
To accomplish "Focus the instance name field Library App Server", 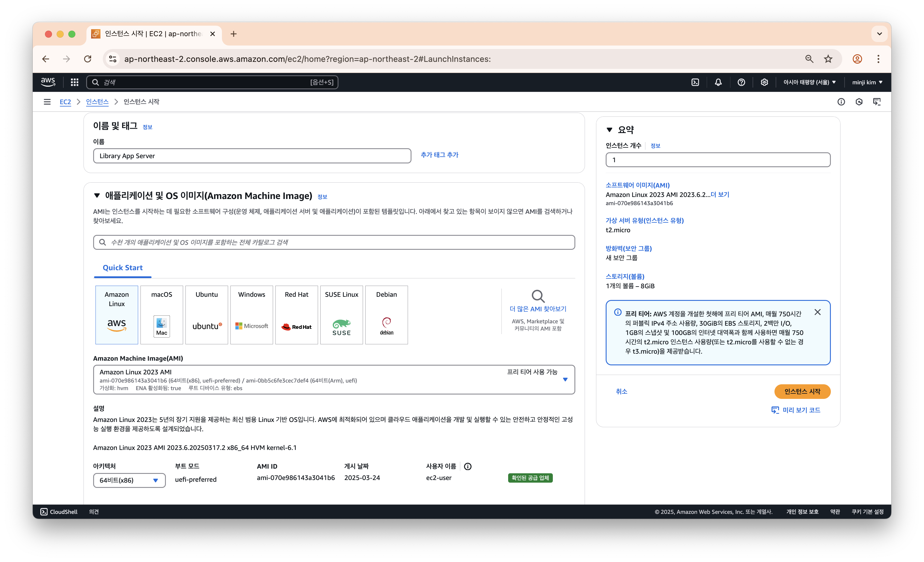I will (x=252, y=156).
